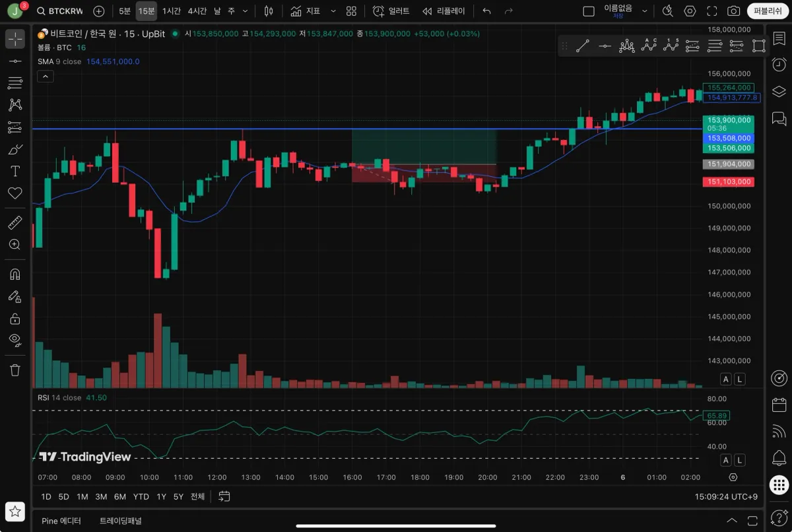
Task: Select the trend line drawing tool
Action: point(15,61)
